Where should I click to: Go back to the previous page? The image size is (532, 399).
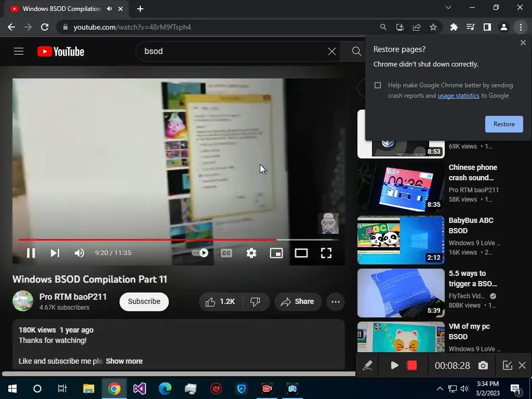click(x=11, y=27)
